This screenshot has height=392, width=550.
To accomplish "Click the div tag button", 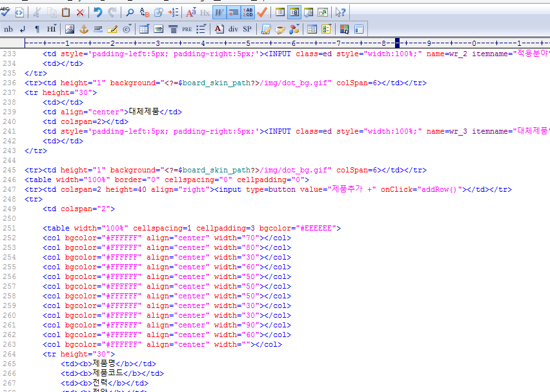I will (x=233, y=29).
